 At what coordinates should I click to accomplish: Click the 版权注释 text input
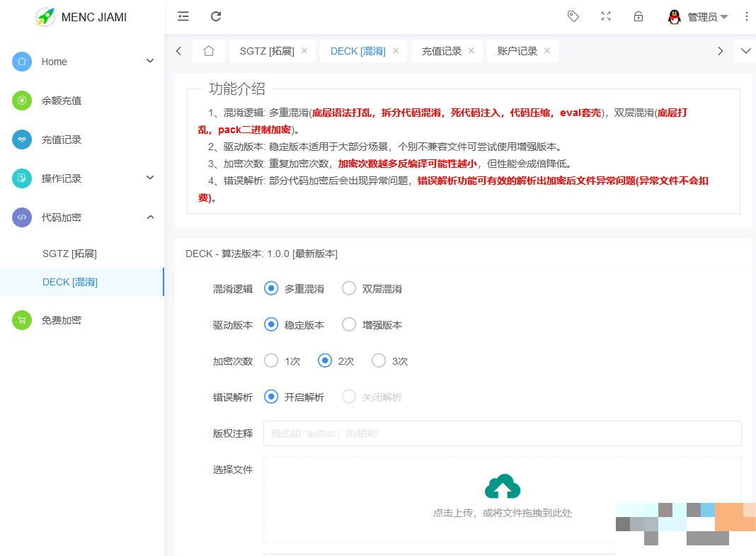coord(502,433)
